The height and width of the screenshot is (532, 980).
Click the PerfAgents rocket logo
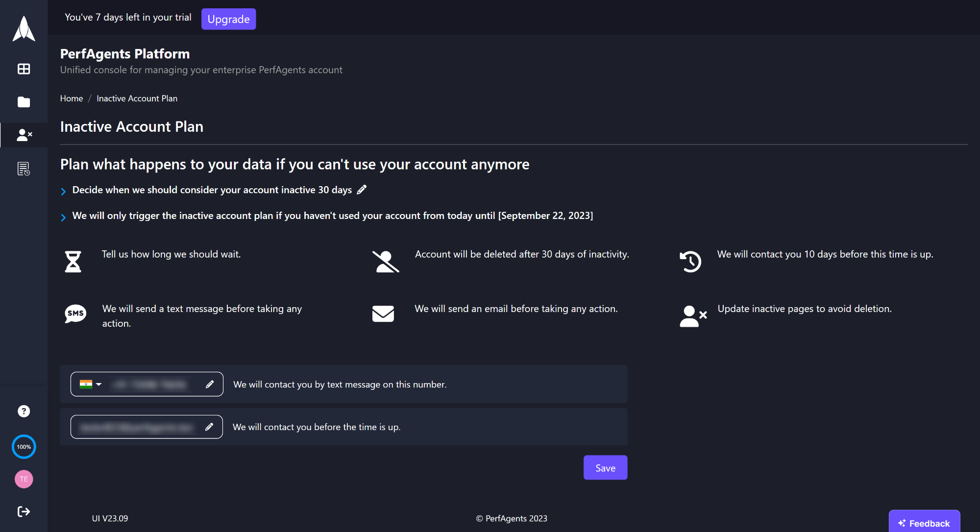[x=24, y=28]
